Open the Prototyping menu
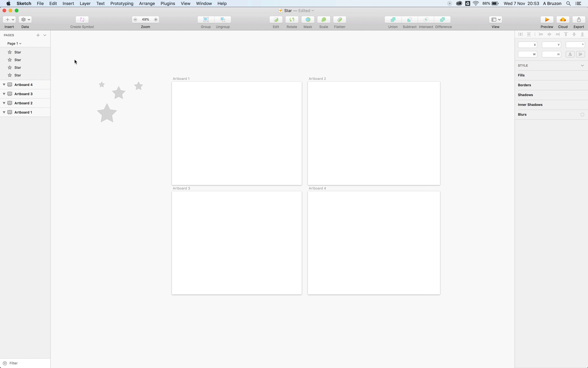 click(121, 3)
